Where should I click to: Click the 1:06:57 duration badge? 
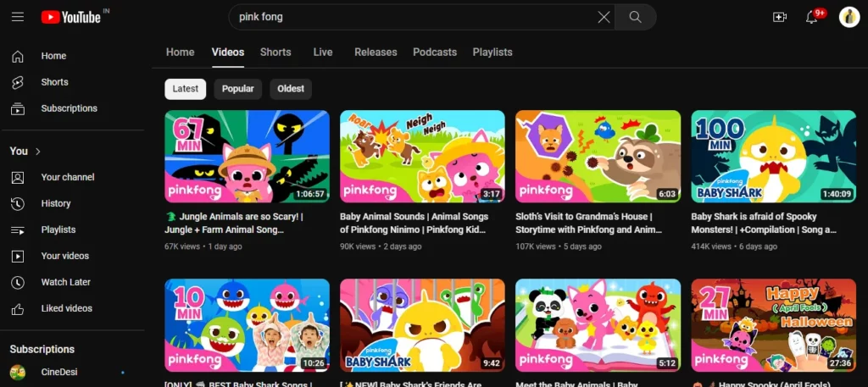coord(310,195)
